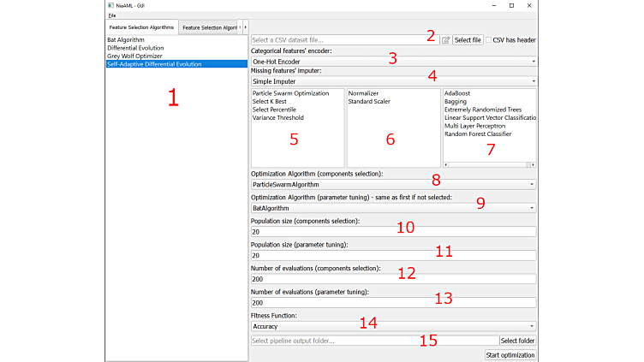Expand the missing features' imputer dropdown
The height and width of the screenshot is (362, 644).
point(393,81)
